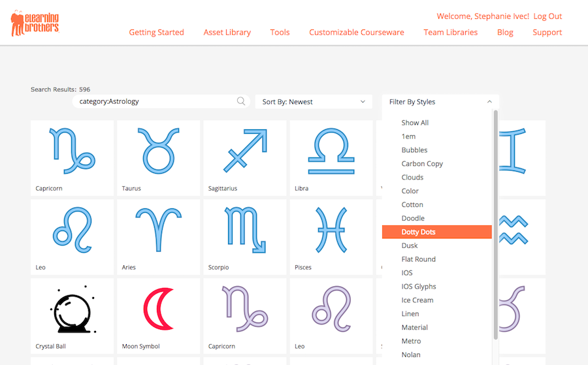
Task: Go to Customizable Courseware menu item
Action: [356, 32]
